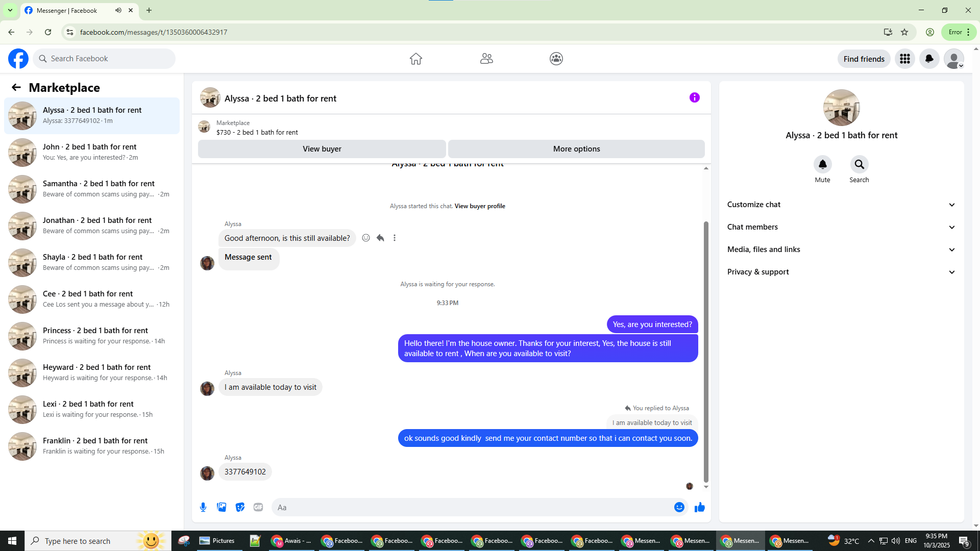Open the $730 Marketplace listing link
The image size is (980, 551).
[257, 132]
